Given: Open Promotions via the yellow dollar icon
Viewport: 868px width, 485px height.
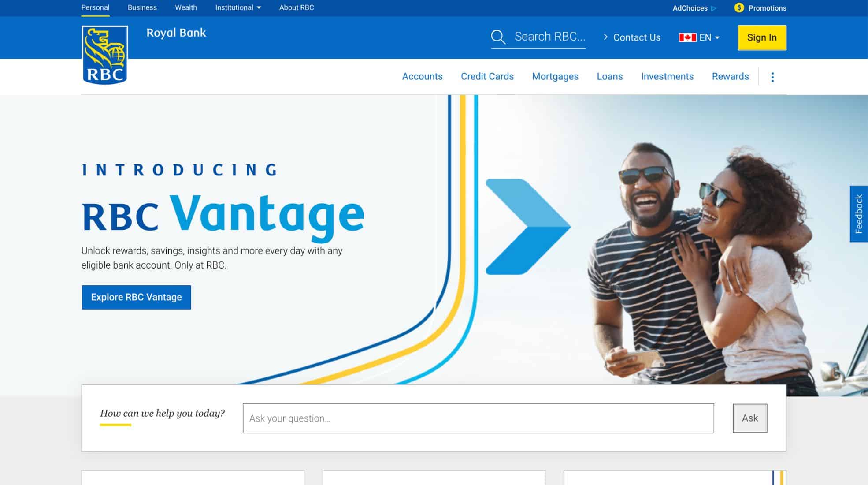Looking at the screenshot, I should 738,7.
